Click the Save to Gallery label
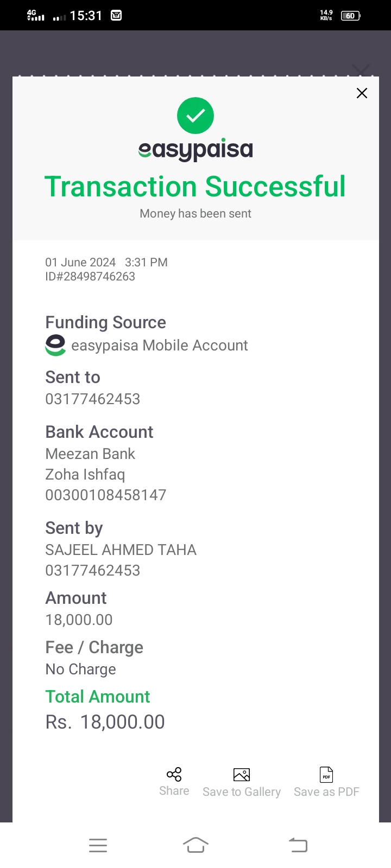Image resolution: width=391 pixels, height=868 pixels. pyautogui.click(x=242, y=792)
